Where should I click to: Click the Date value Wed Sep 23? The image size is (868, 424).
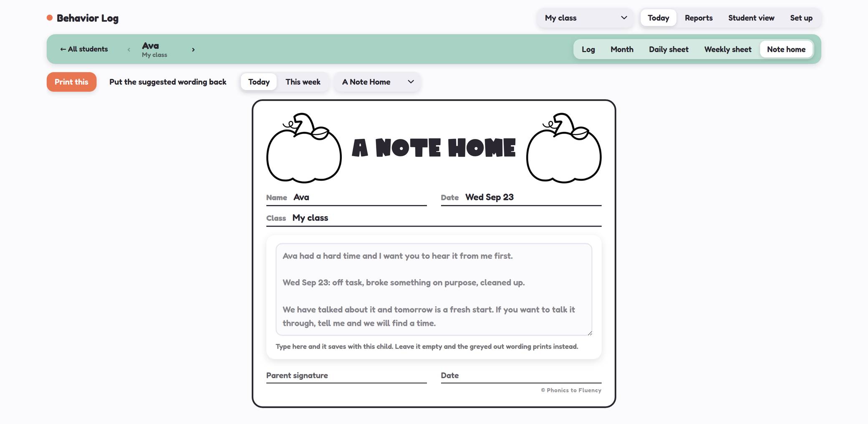click(490, 197)
